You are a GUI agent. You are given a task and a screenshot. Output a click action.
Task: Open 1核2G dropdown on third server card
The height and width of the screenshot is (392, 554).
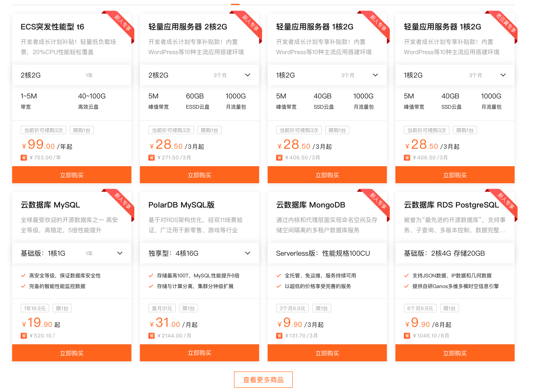[375, 75]
